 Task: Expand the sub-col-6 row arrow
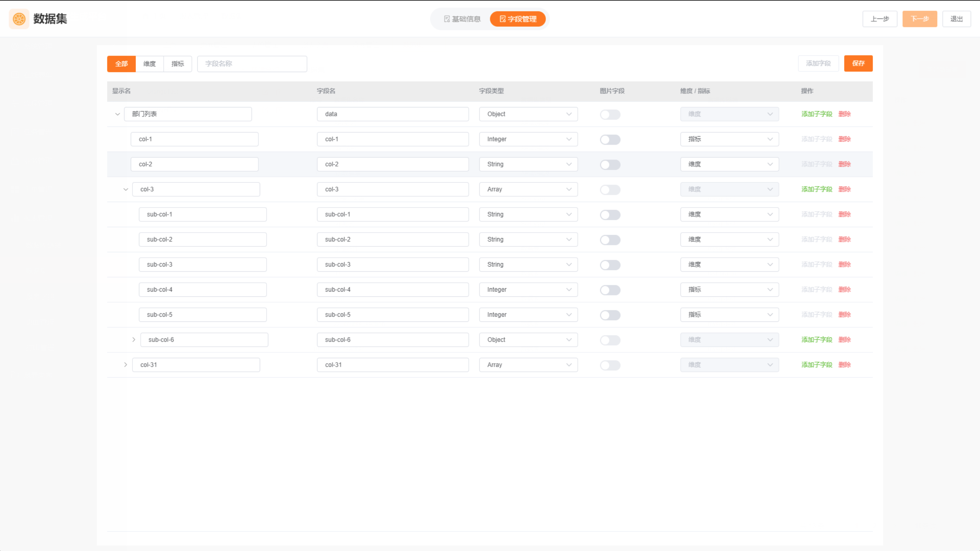point(133,340)
